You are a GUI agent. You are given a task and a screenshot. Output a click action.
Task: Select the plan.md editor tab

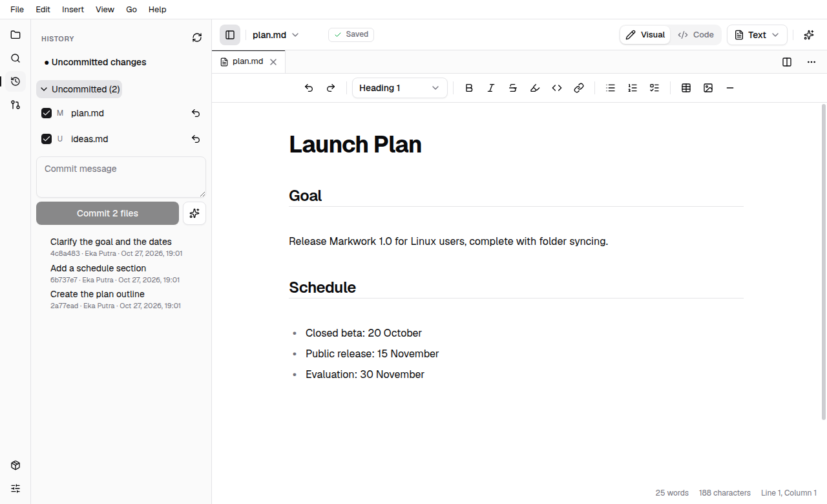click(x=248, y=62)
